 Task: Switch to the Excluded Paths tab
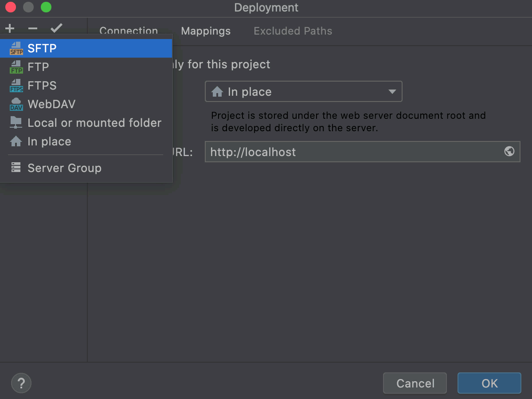click(x=293, y=31)
